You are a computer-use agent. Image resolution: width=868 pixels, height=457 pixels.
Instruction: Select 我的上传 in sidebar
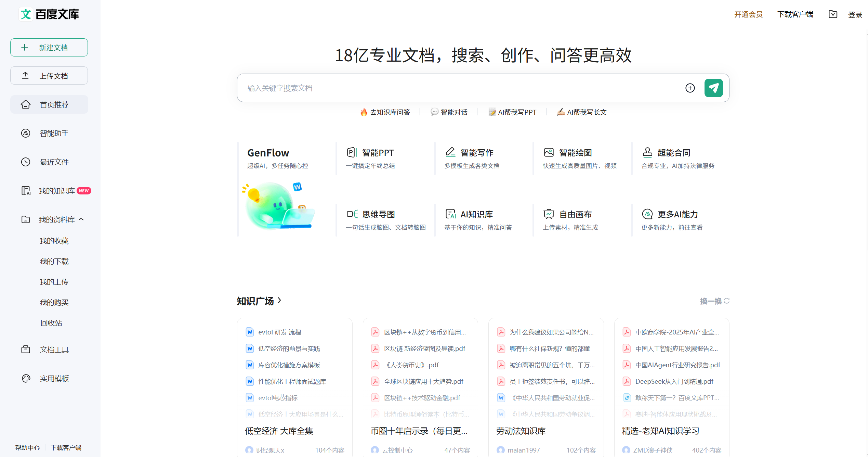pos(54,282)
